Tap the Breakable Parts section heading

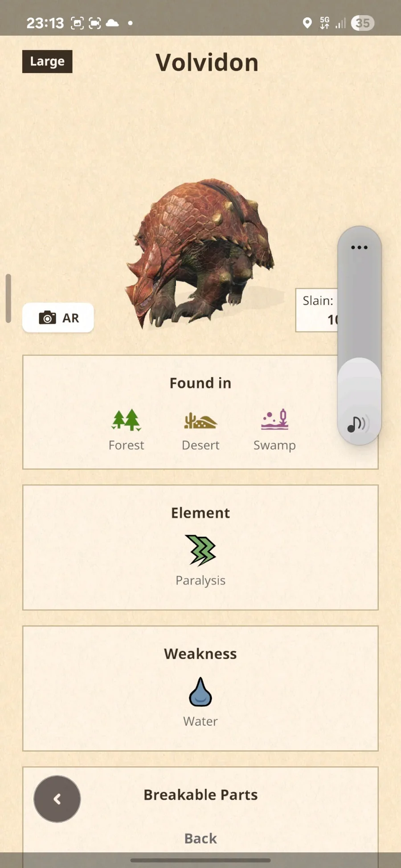(x=200, y=795)
